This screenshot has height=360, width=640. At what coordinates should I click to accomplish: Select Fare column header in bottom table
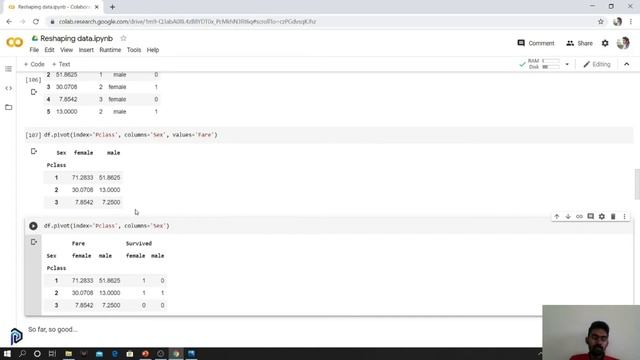[78, 243]
